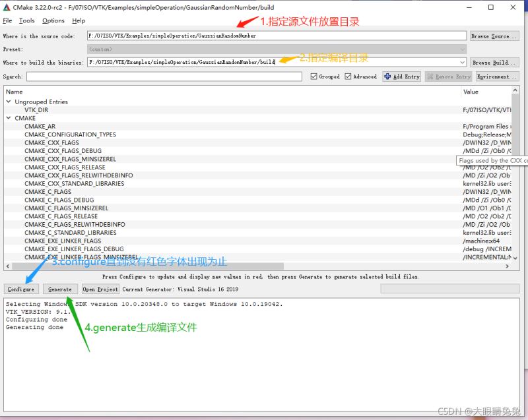This screenshot has height=420, width=528.
Task: Open the Help menu
Action: [x=79, y=20]
